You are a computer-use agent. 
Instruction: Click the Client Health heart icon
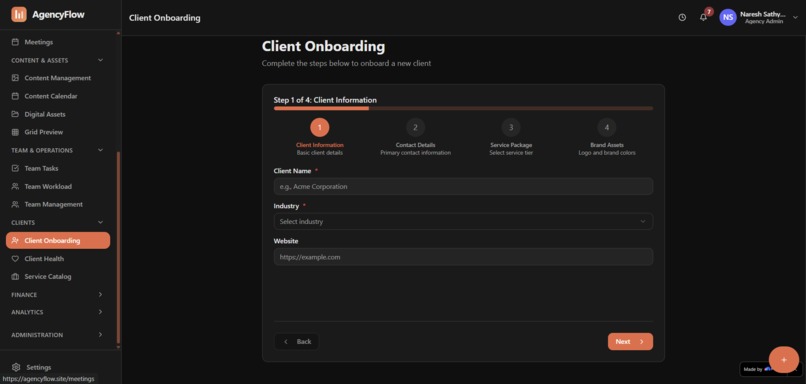[15, 259]
